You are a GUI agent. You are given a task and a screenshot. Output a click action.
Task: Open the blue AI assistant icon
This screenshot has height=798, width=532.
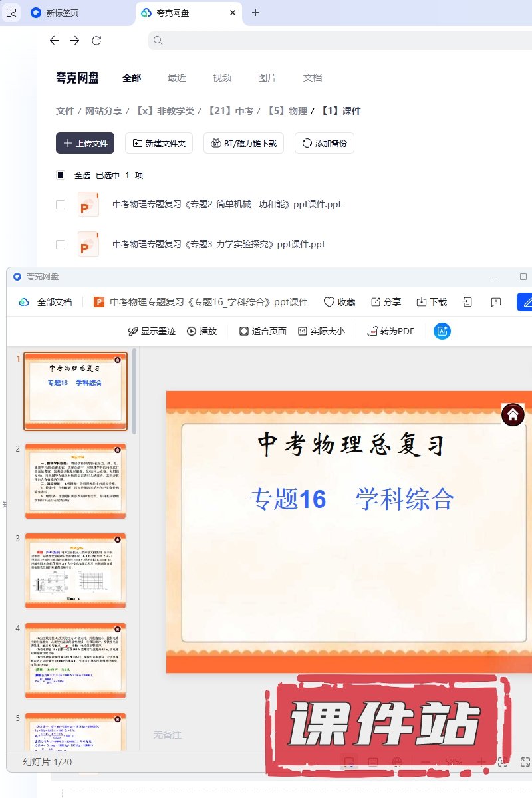442,331
